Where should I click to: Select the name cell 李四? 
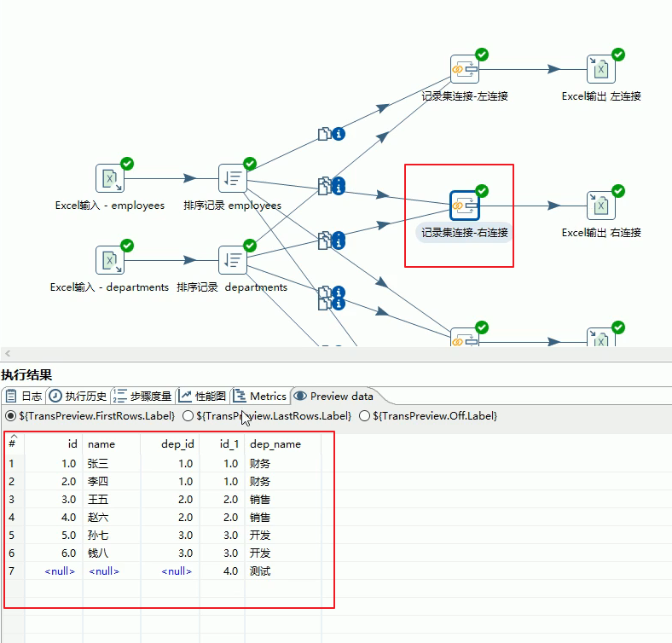pos(112,481)
